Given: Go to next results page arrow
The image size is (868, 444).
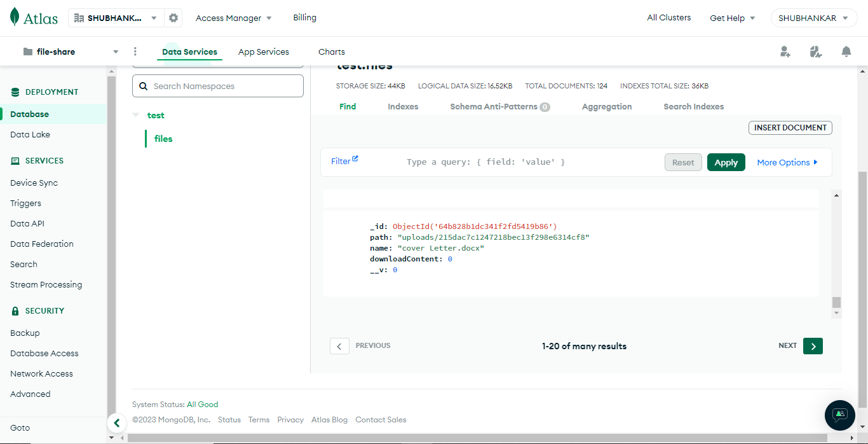Looking at the screenshot, I should point(813,345).
